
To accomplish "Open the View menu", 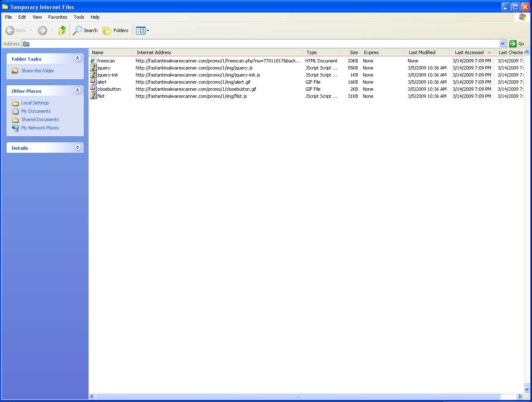I will [x=37, y=17].
